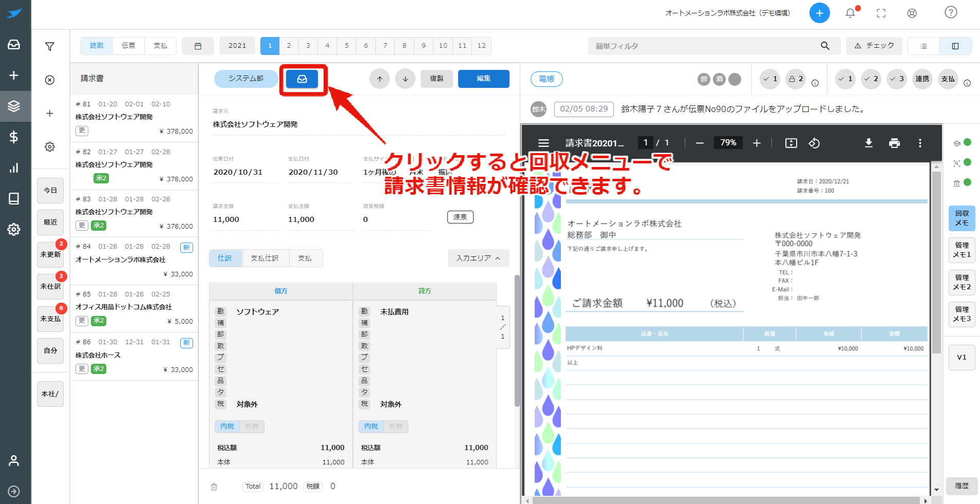Collapse the 入力エリア expander
This screenshot has width=980, height=504.
pos(478,258)
